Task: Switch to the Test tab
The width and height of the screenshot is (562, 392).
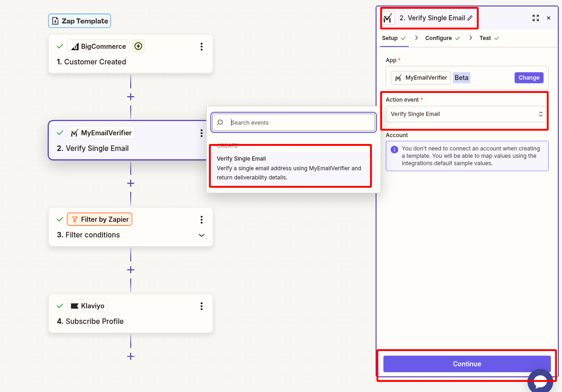Action: click(486, 38)
